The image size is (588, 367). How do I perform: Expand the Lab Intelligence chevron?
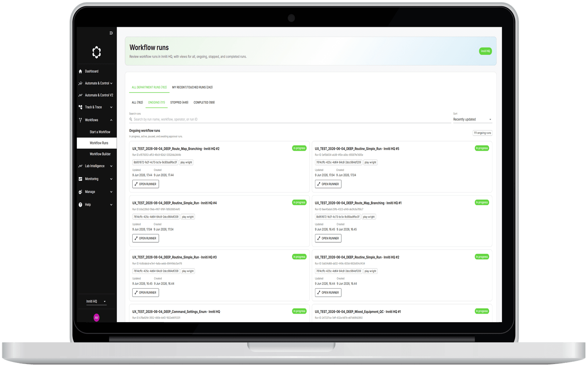click(x=111, y=166)
